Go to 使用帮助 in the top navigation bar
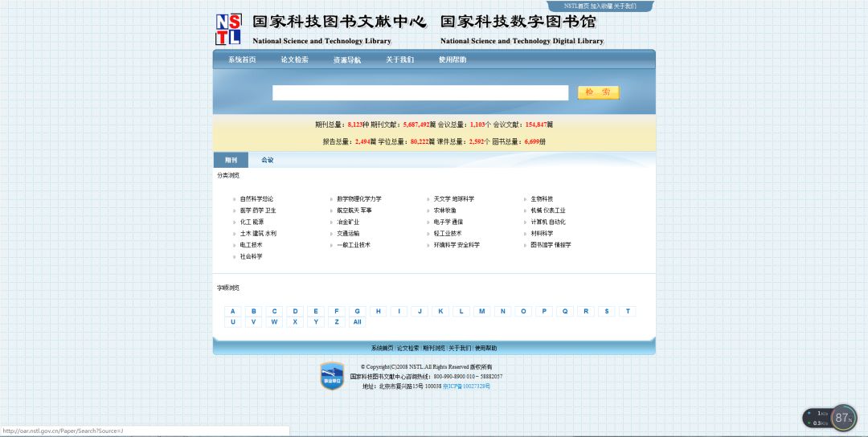 click(452, 59)
